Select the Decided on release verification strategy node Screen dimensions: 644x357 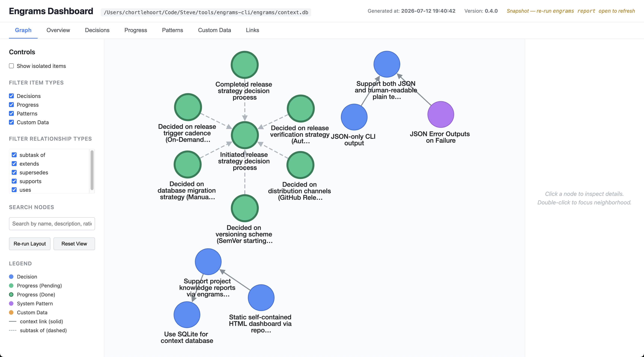pyautogui.click(x=301, y=108)
